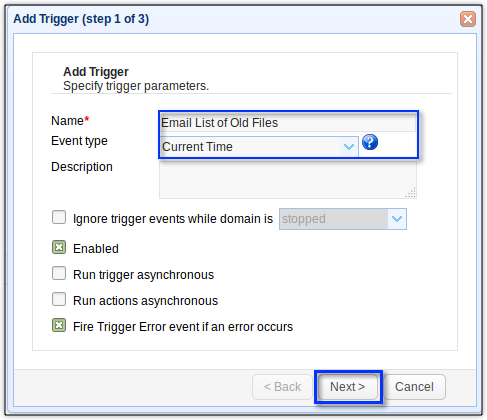Click the Name field containing Email List of Old Files
This screenshot has height=420, width=487.
[288, 123]
